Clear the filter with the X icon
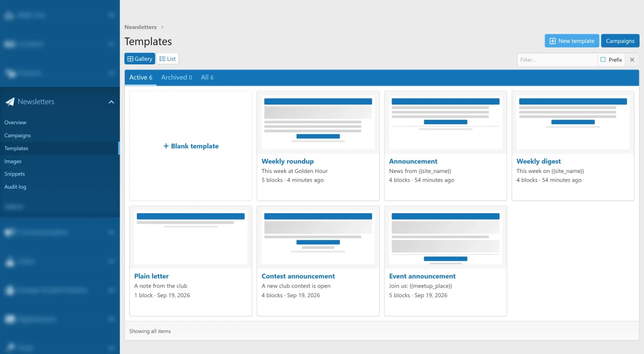644x354 pixels. (632, 60)
